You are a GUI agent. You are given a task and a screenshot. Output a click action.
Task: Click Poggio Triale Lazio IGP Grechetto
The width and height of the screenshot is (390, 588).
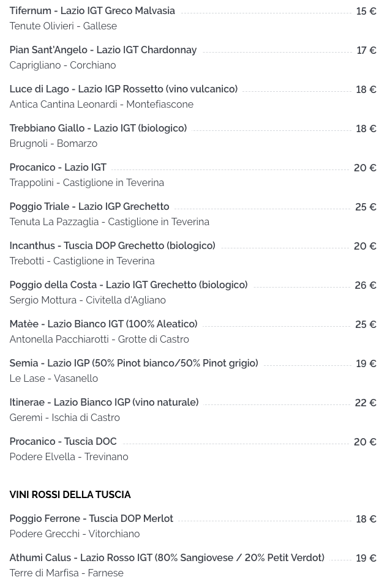coord(89,207)
